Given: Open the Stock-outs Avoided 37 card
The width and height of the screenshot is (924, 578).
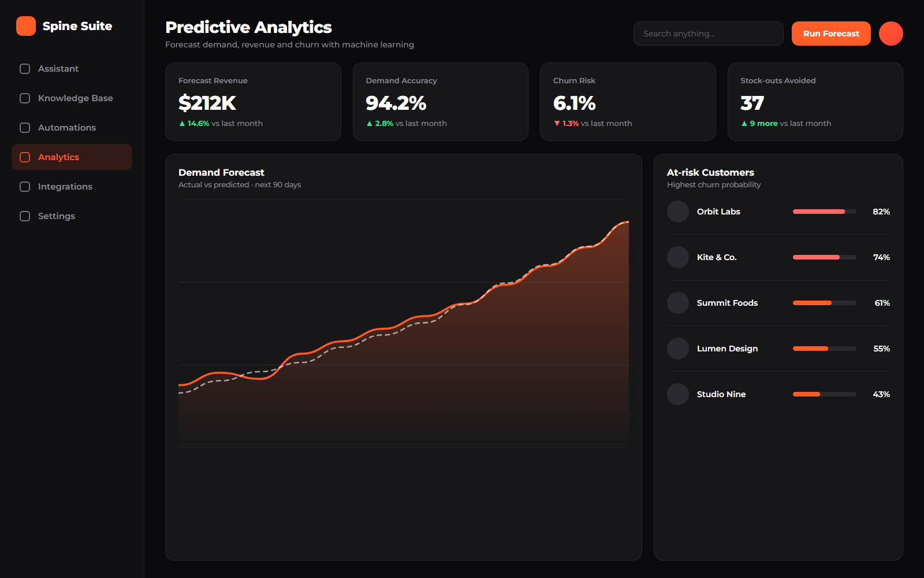Looking at the screenshot, I should 815,102.
